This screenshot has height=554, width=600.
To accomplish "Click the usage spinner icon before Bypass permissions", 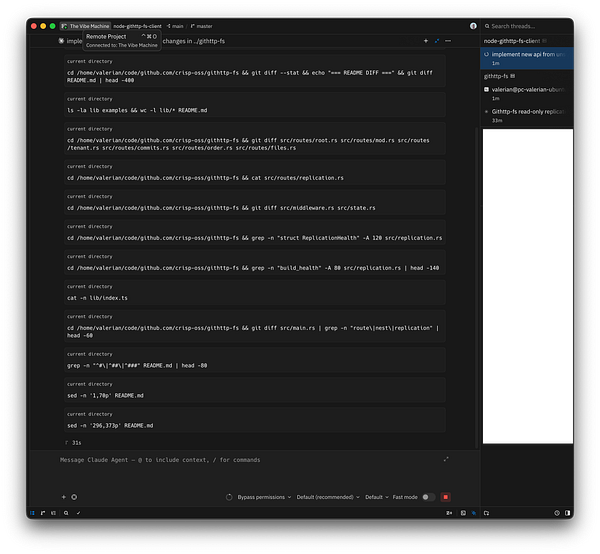I will click(229, 497).
